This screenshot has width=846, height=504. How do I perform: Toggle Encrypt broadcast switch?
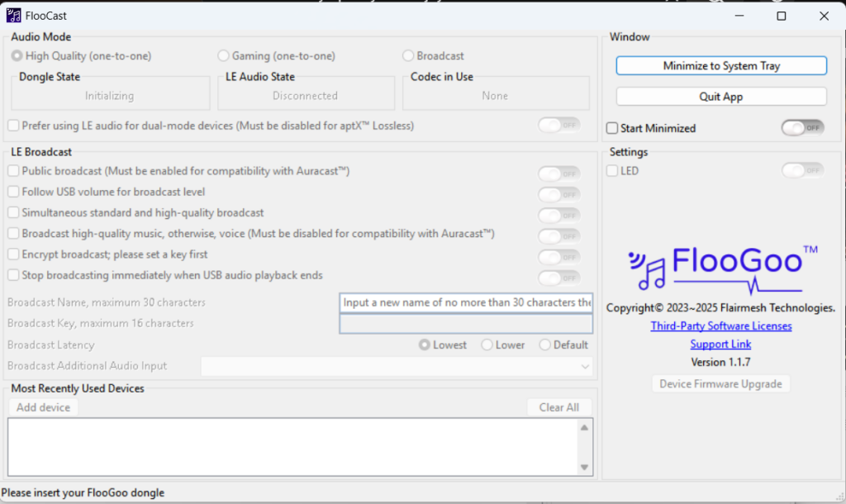click(559, 257)
